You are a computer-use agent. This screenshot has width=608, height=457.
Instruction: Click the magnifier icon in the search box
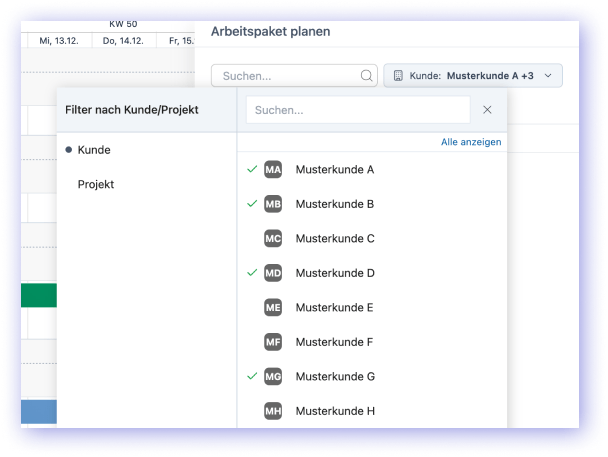tap(366, 76)
